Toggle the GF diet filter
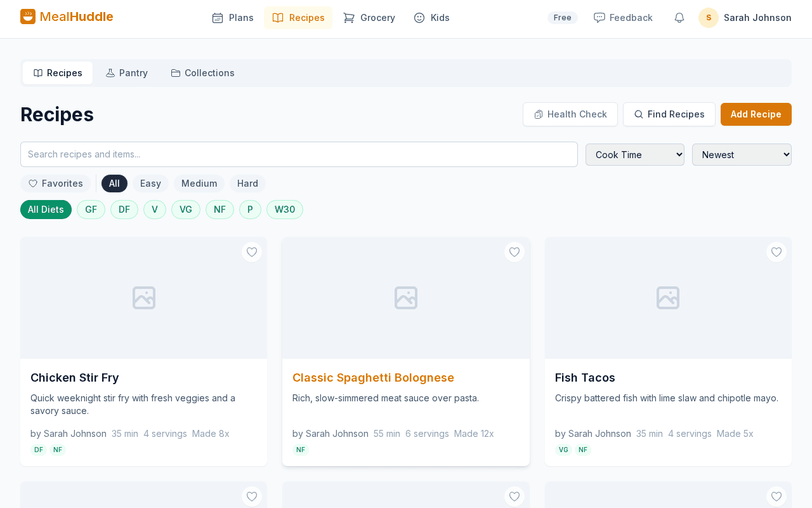 point(91,210)
